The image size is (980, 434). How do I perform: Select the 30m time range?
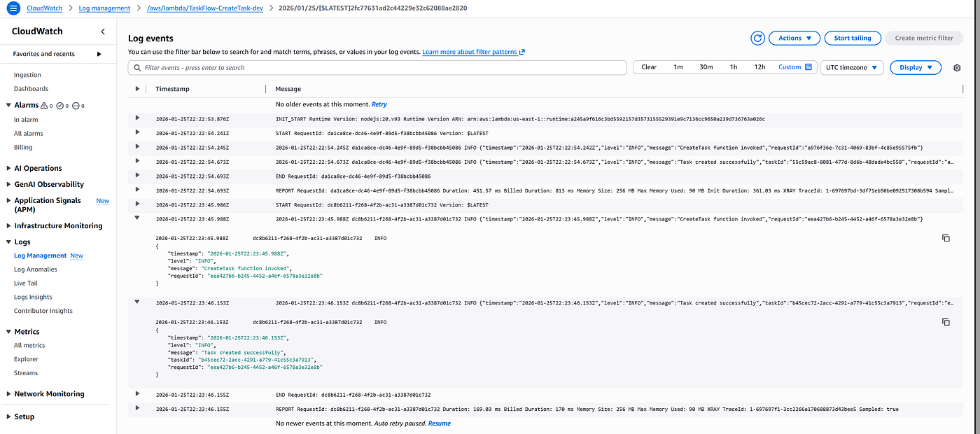click(706, 67)
